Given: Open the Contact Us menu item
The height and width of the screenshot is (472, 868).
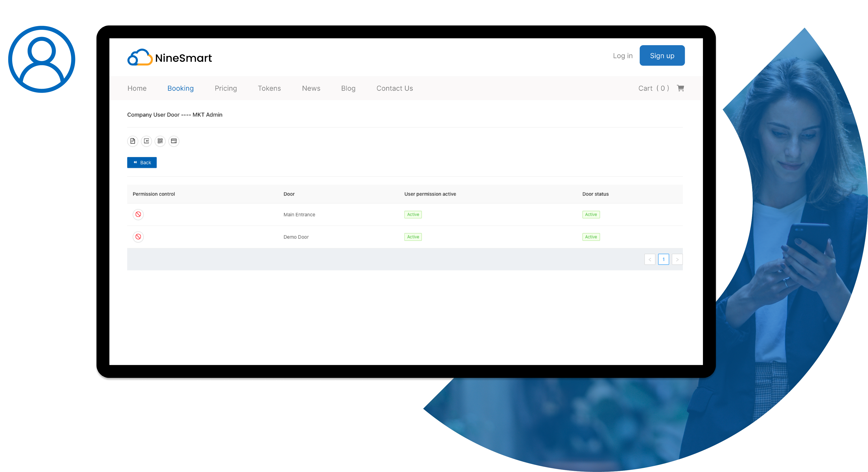Looking at the screenshot, I should coord(395,88).
